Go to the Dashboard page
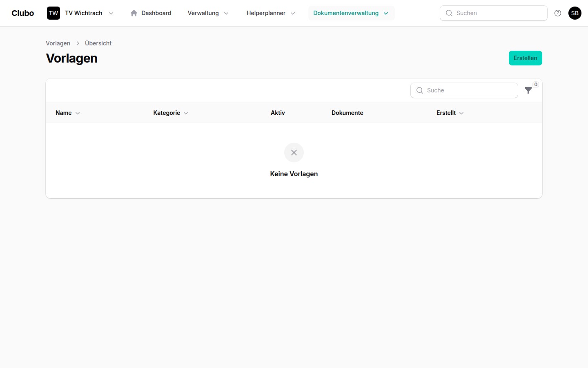588x368 pixels. 156,13
